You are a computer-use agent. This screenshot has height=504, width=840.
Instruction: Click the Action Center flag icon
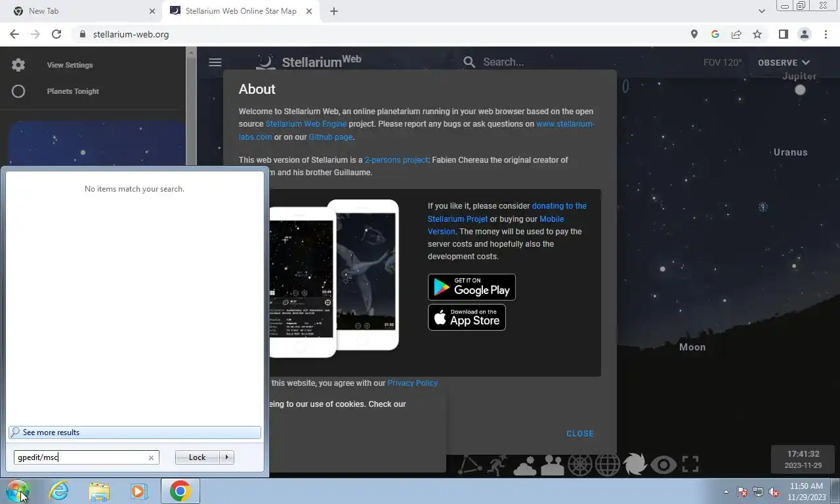coord(742,492)
